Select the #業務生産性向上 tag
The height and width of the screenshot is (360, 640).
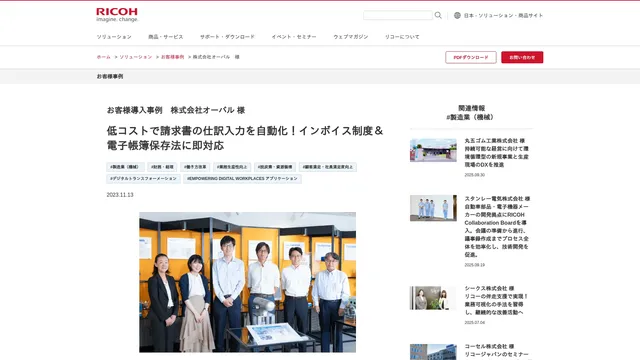click(232, 167)
